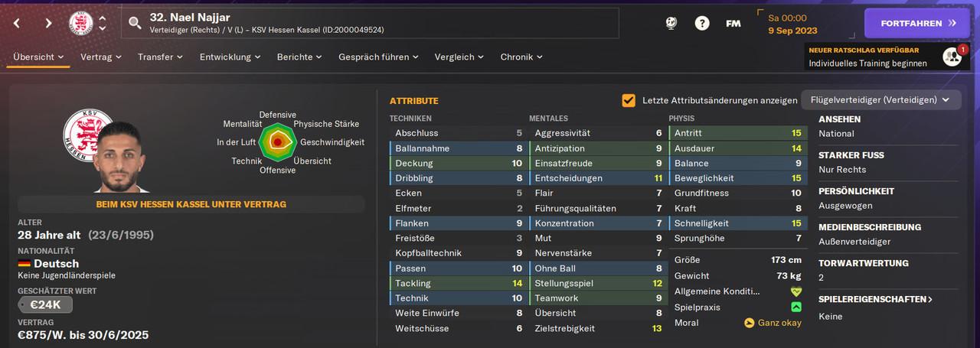Open the globe world icon
The image size is (980, 348).
click(671, 23)
